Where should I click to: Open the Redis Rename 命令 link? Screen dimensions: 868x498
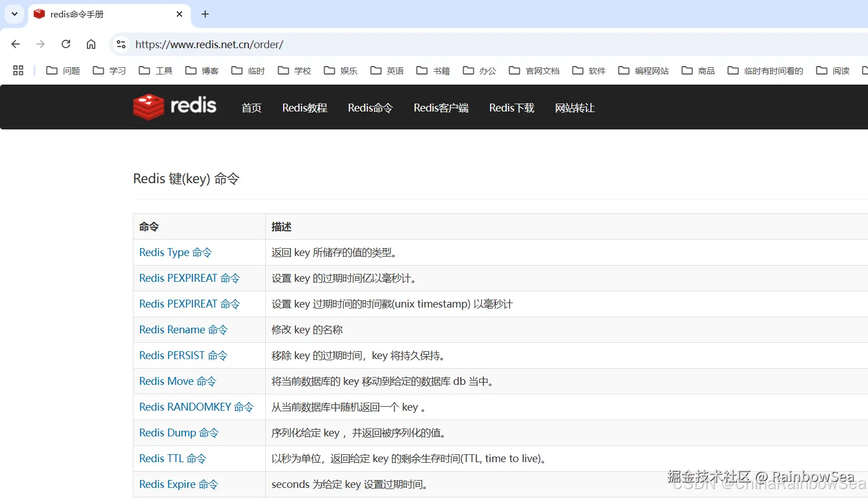point(183,330)
